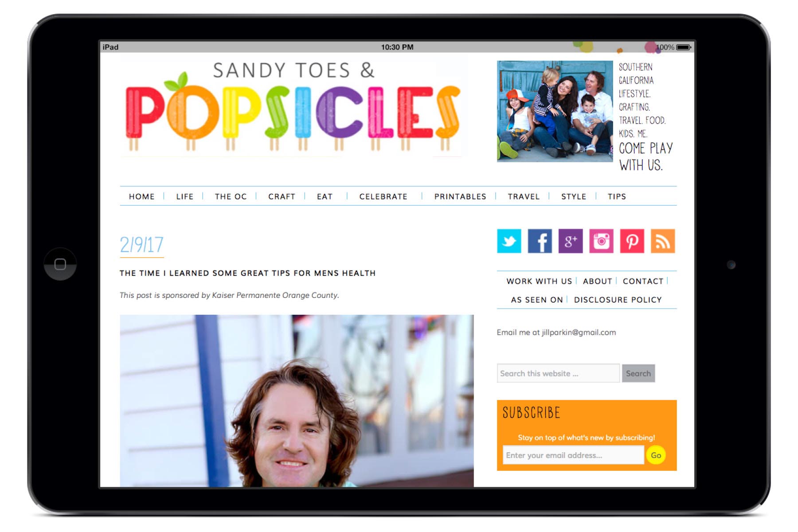Open the mens health tips post title
Viewport: 798px width, 532px height.
247,273
